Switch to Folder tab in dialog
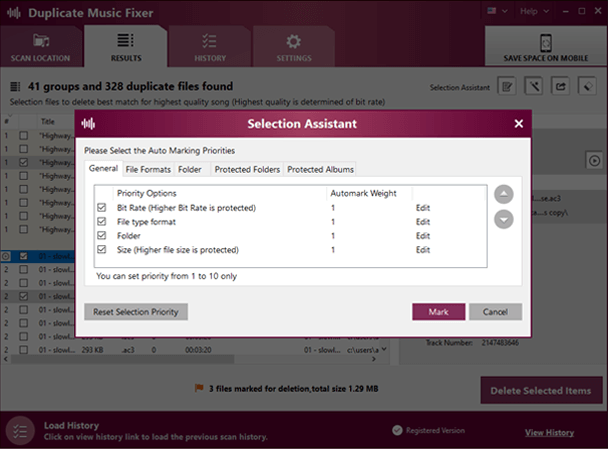This screenshot has width=608, height=449. (190, 169)
